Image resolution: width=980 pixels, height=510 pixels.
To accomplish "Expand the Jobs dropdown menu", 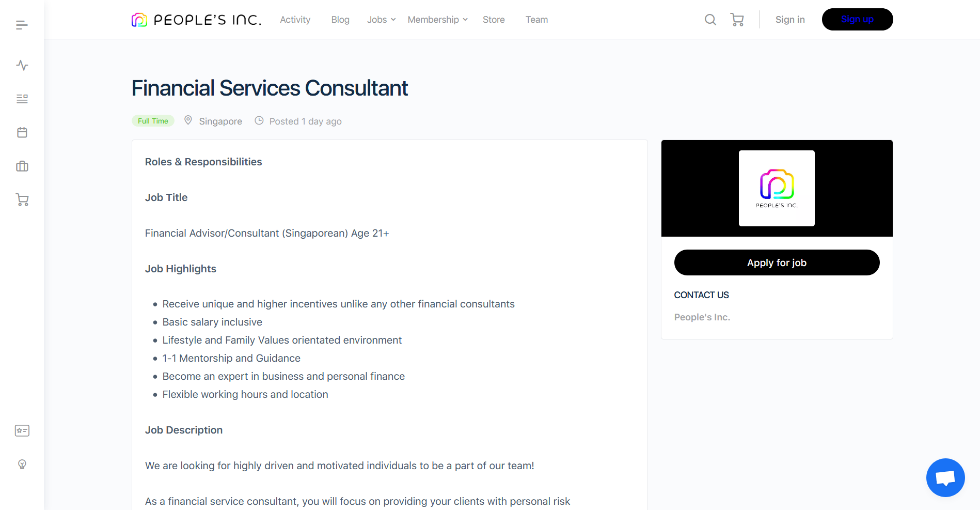I will [381, 20].
